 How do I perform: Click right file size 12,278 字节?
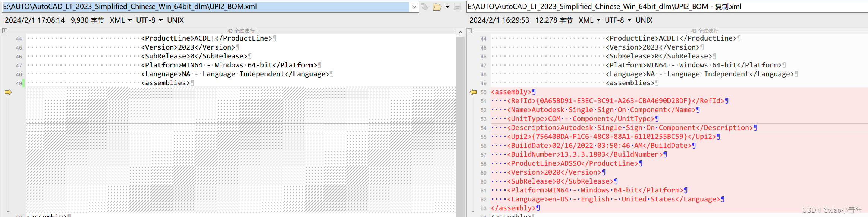pyautogui.click(x=554, y=20)
